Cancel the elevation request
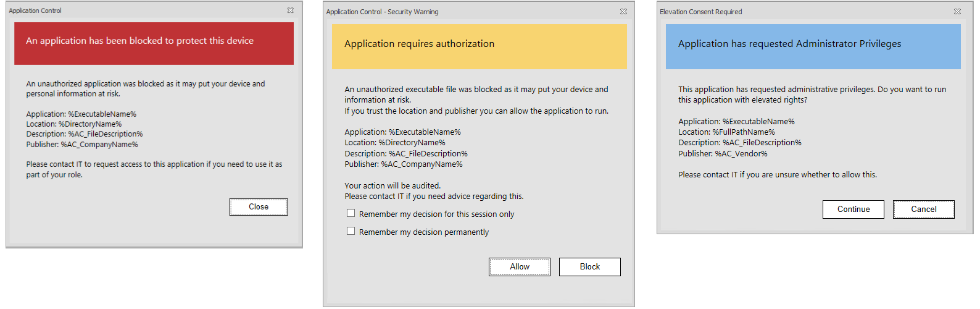 (x=923, y=210)
